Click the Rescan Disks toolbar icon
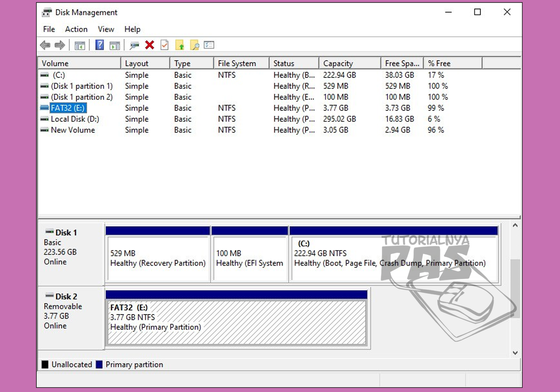This screenshot has height=392, width=560. coord(134,45)
